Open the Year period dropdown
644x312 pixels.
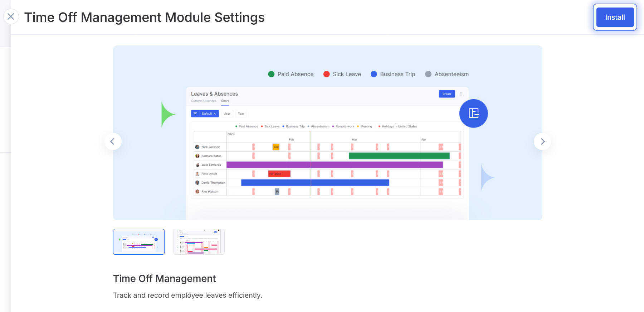(241, 114)
